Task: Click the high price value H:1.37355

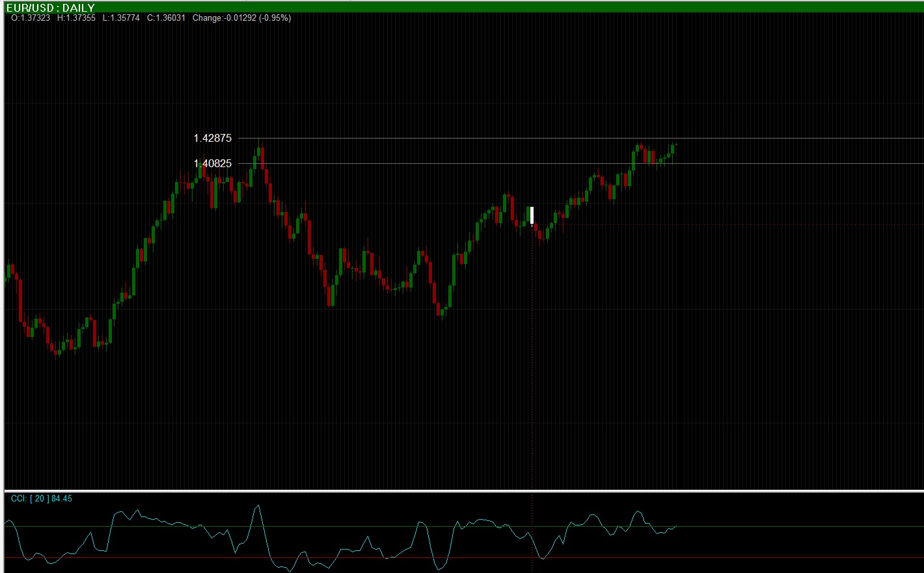Action: [76, 18]
